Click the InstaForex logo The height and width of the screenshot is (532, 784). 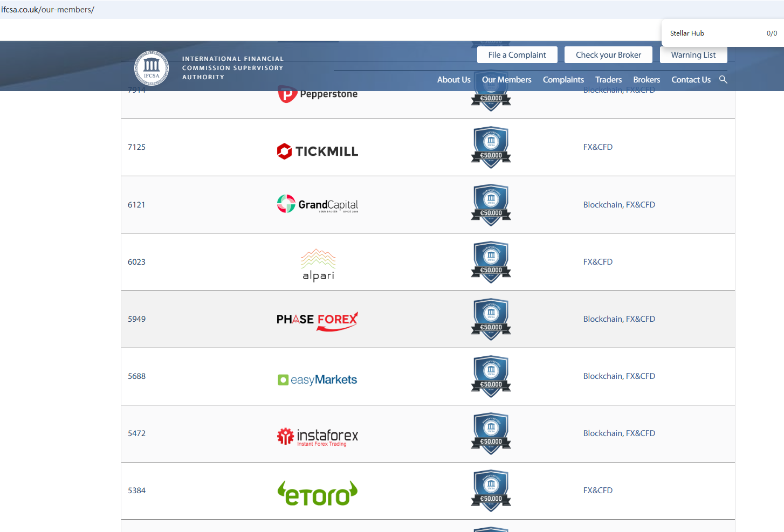pos(317,436)
